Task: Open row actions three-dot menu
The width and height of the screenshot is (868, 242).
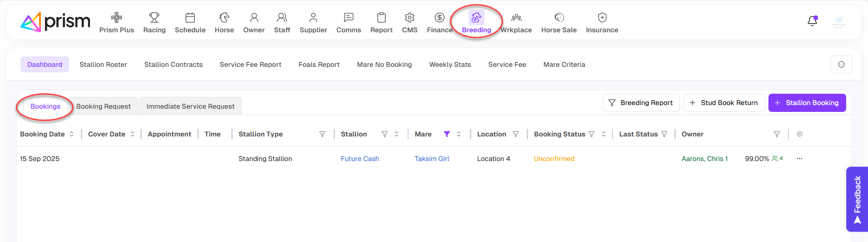Action: point(799,159)
